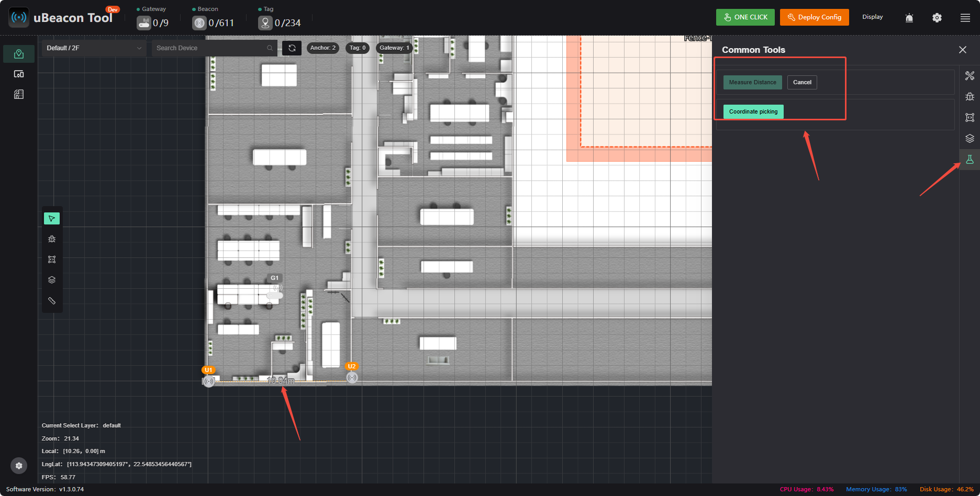Select the bug tool in map toolbar
980x496 pixels.
click(x=52, y=239)
